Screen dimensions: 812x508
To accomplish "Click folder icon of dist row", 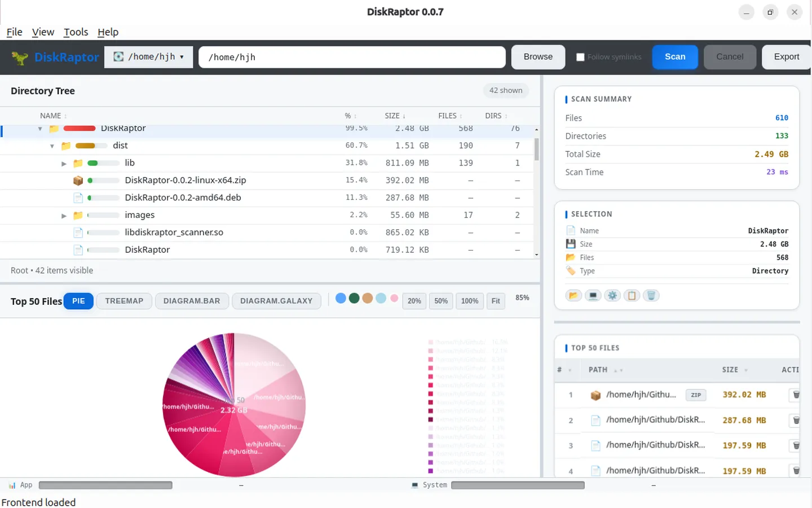I will [66, 146].
